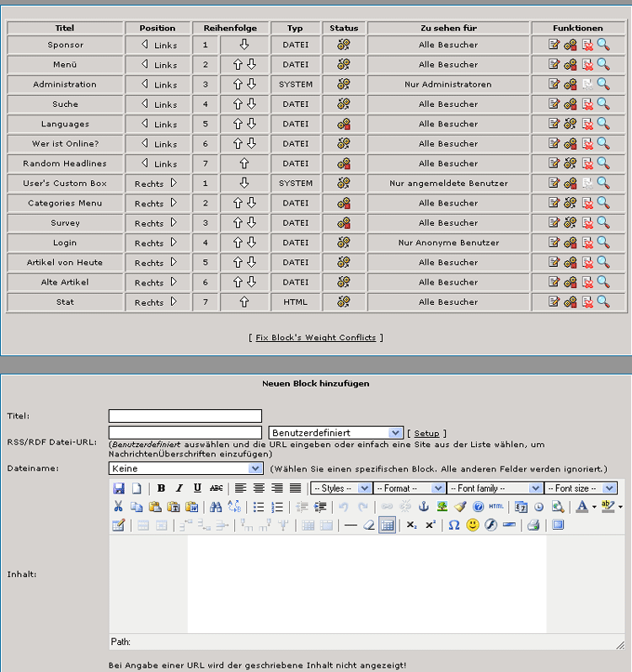Insert special character omega icon
Viewport: 632px width, 672px height.
click(454, 525)
